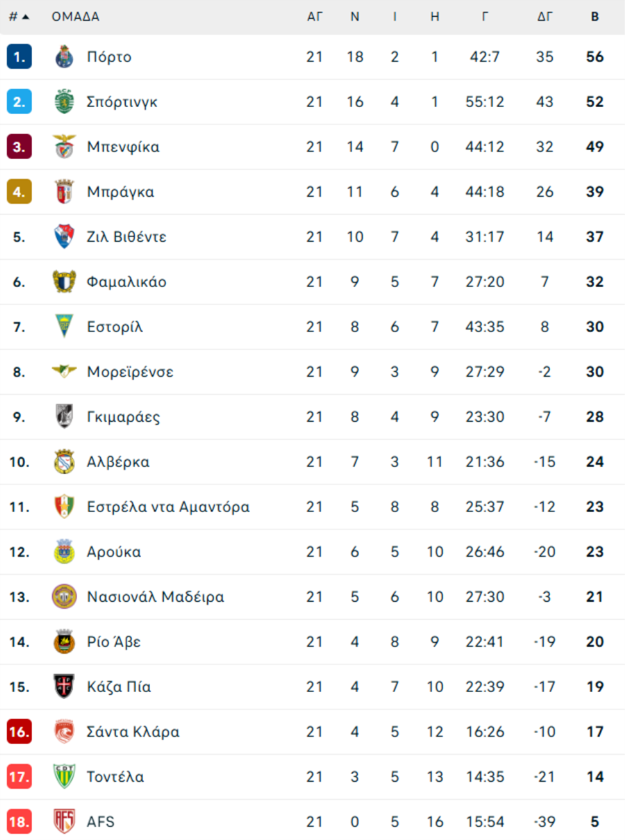Select the ΟΜΑΔΑ column header
Viewport: 625px width, 840px height.
[76, 17]
